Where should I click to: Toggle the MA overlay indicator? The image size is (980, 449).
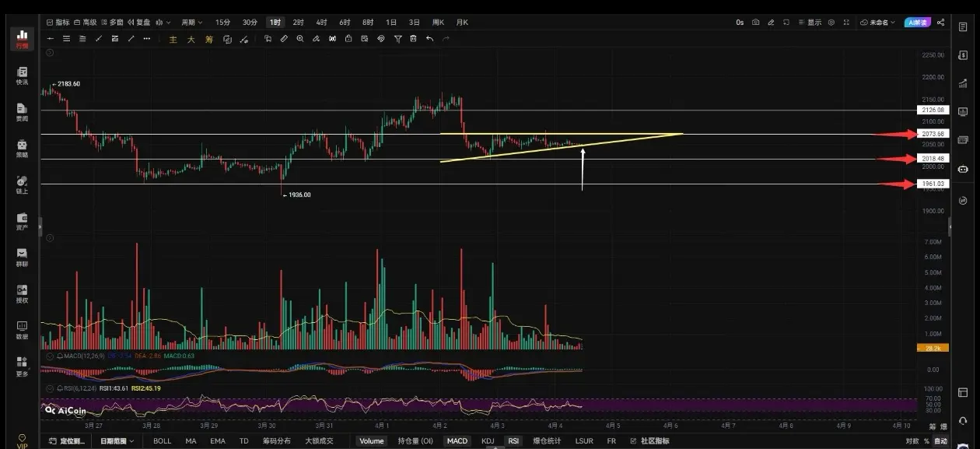[x=191, y=440]
